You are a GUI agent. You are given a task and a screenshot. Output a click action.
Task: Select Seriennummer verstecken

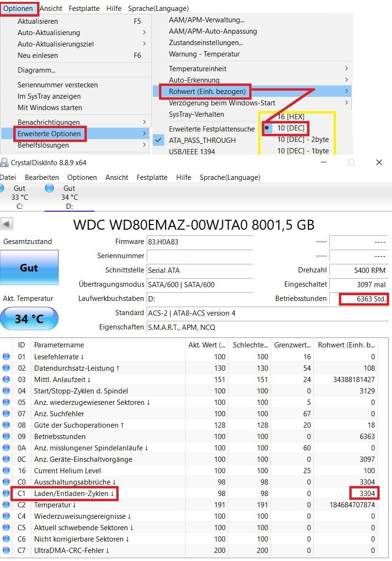(75, 85)
